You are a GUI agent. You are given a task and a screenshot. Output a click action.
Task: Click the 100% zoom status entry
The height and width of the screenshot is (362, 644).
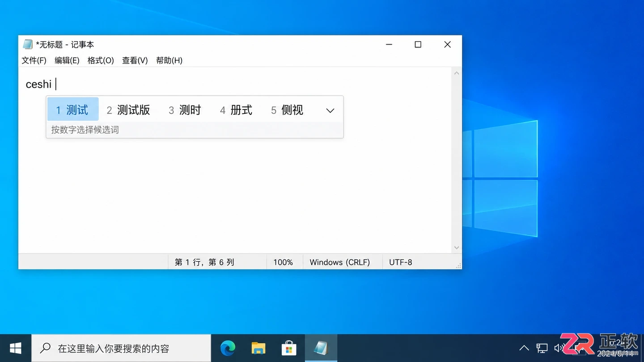283,262
